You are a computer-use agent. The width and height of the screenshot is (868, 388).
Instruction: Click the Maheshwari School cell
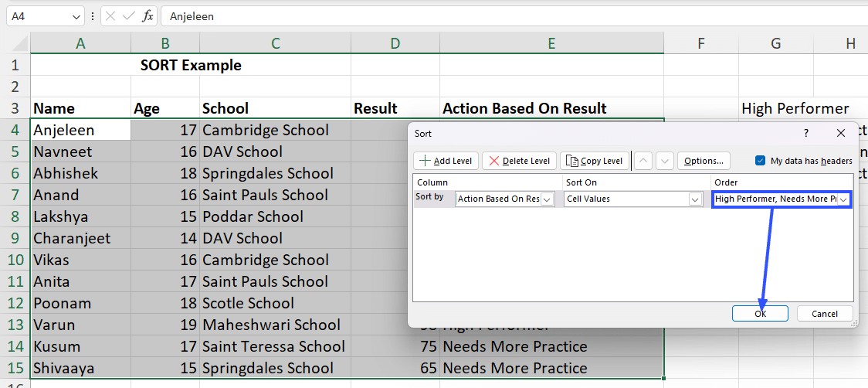tap(275, 325)
